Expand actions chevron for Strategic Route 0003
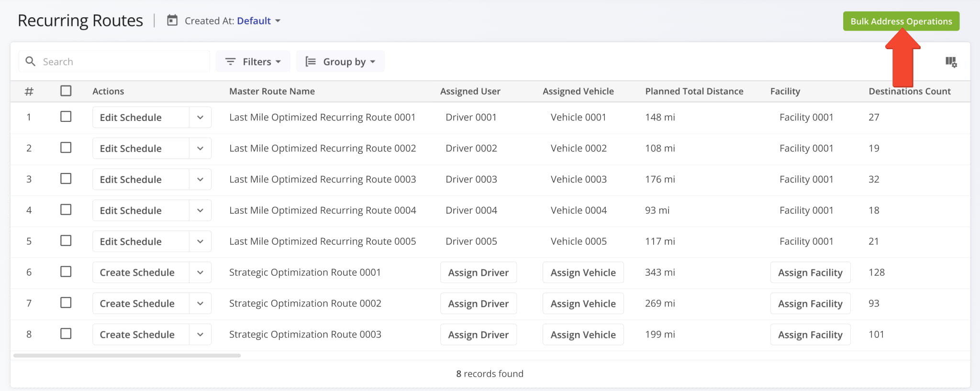This screenshot has width=980, height=391. click(200, 335)
